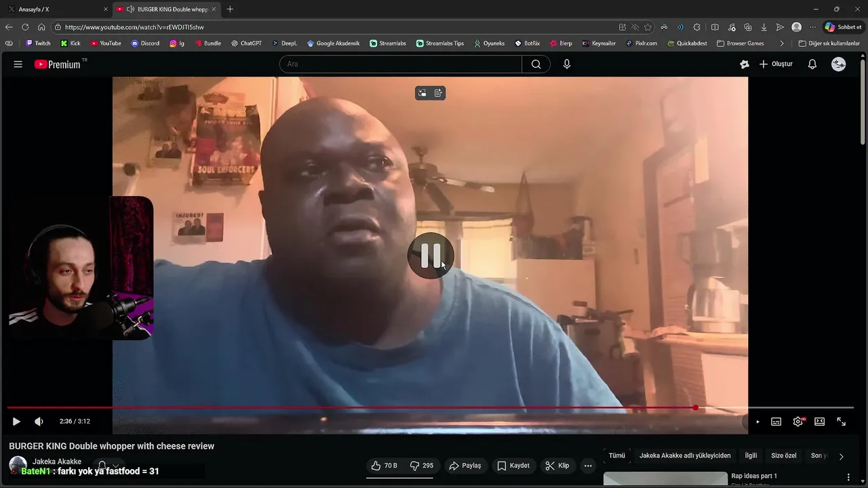The image size is (868, 488).
Task: Open a new browser tab with plus
Action: (x=230, y=9)
